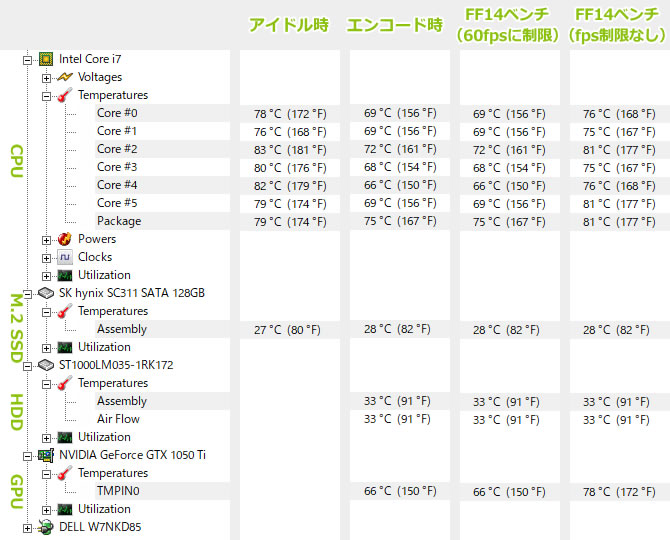Select the SK hynix Assembly row

coord(162,329)
